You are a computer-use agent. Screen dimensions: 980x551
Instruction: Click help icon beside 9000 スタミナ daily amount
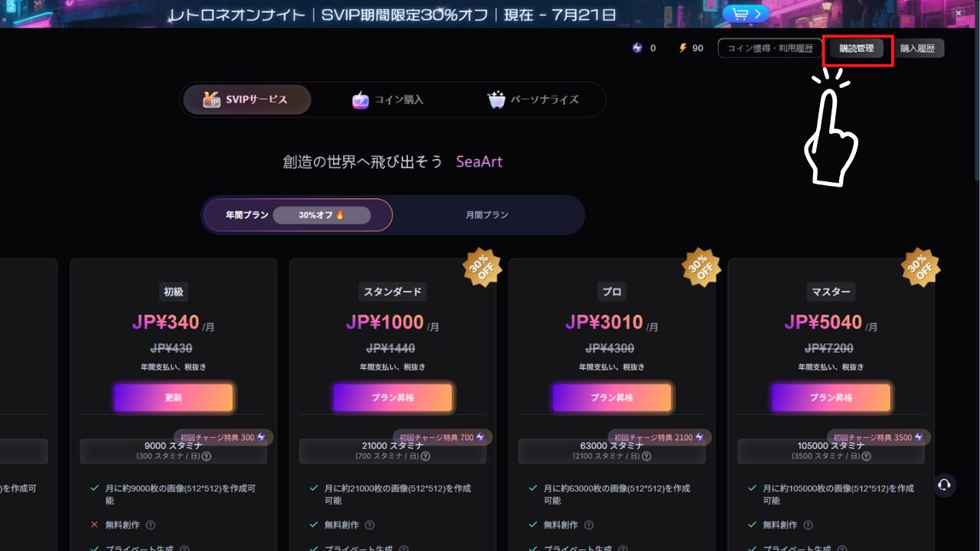coord(207,456)
